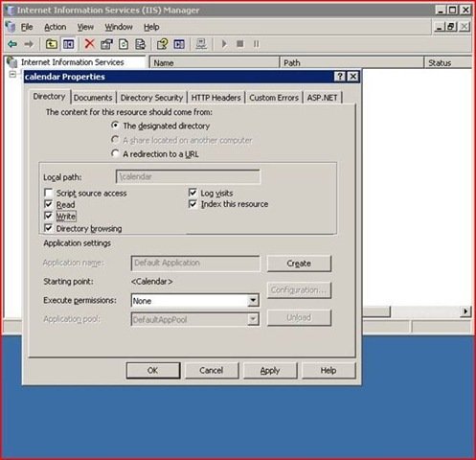Click the Create application button

[299, 264]
